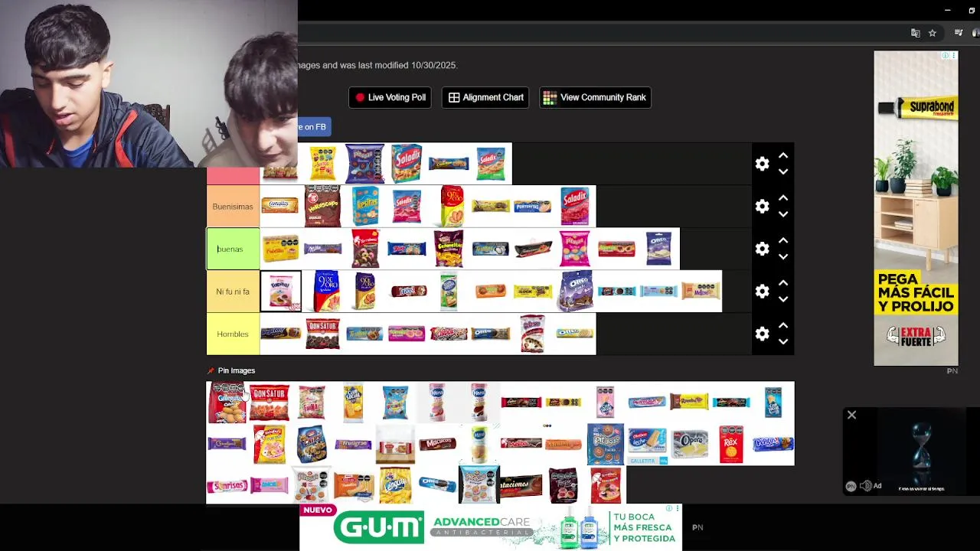Move the buenas tier down with its arrow

pyautogui.click(x=783, y=257)
